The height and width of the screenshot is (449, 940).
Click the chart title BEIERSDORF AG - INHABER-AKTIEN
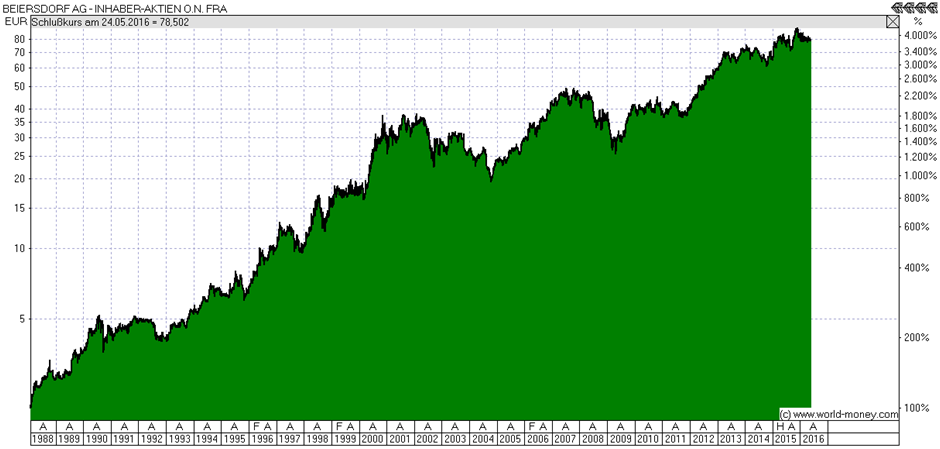tap(92, 8)
